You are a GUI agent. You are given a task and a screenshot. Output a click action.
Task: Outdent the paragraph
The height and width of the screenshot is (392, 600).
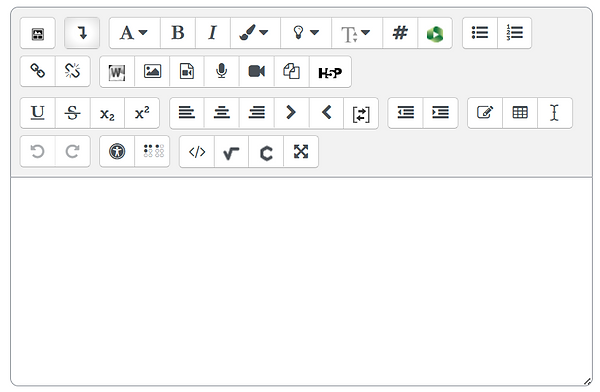pos(406,113)
